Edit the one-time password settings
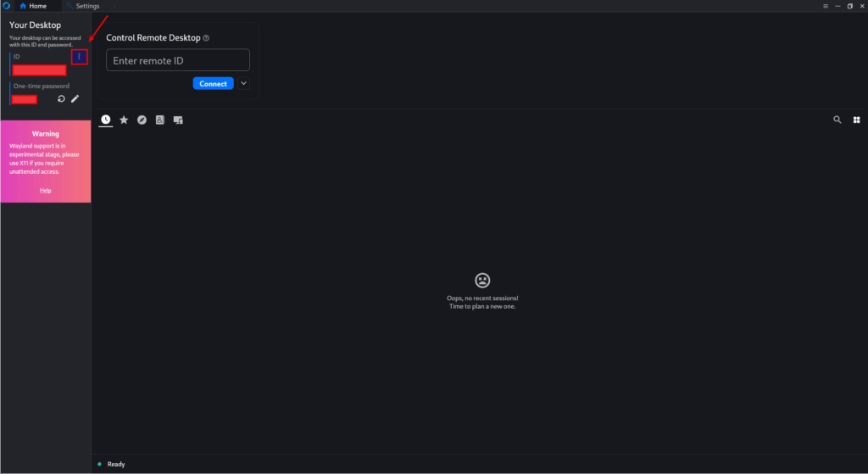The width and height of the screenshot is (868, 474). [x=75, y=98]
